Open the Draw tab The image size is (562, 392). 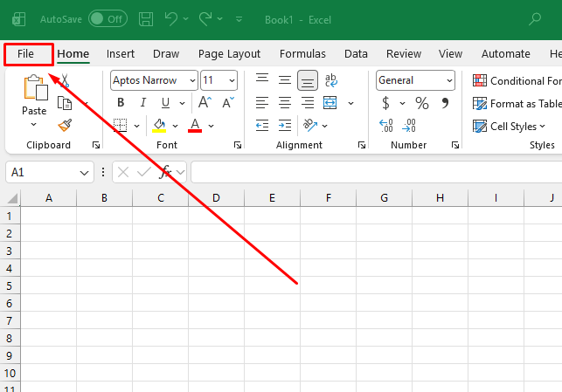(166, 54)
